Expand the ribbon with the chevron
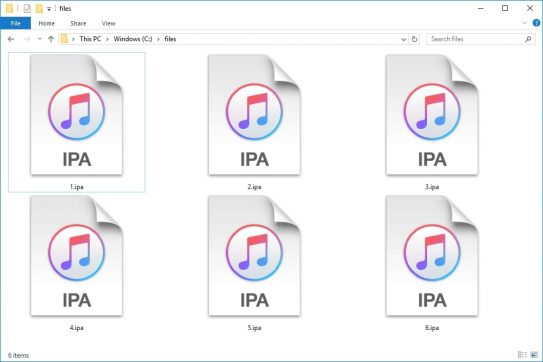 click(524, 23)
